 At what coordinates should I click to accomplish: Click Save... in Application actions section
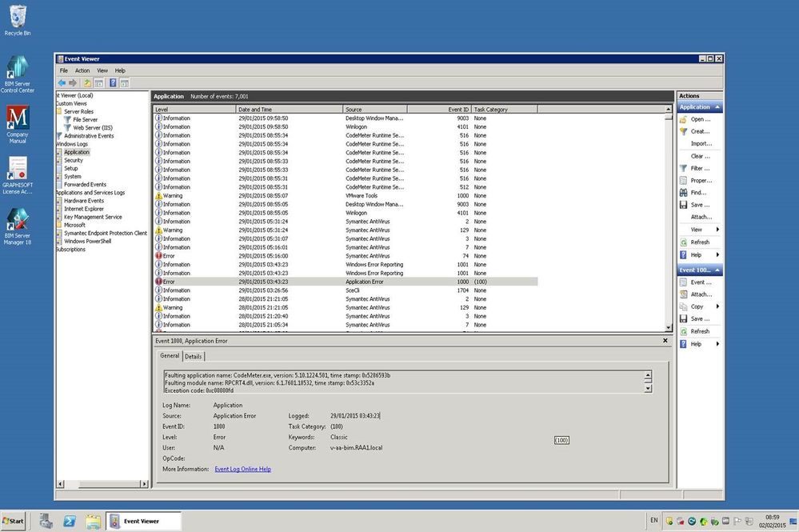tap(700, 205)
